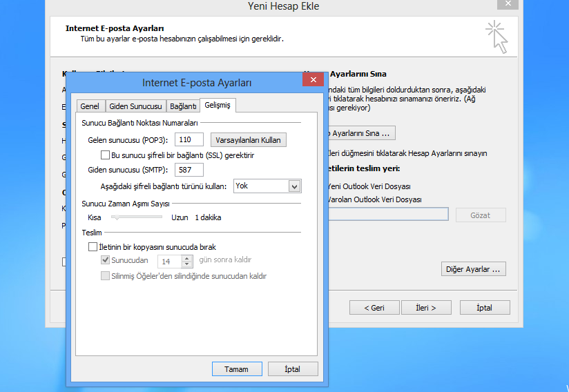569x392 pixels.
Task: Confirm settings with the Tamam button
Action: tap(237, 369)
